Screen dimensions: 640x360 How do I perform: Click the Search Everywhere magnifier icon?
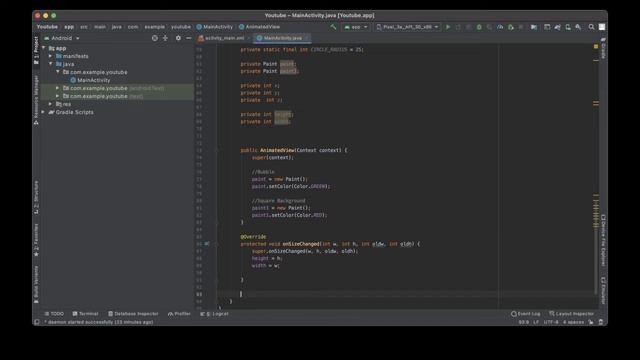click(591, 27)
